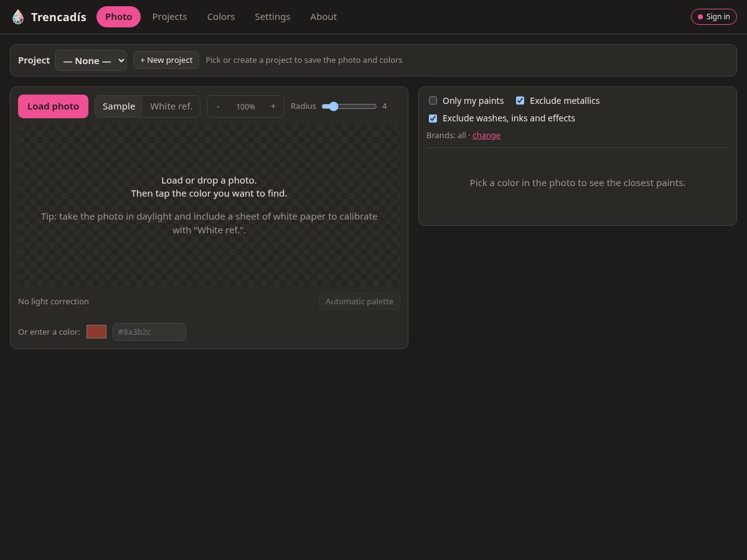
Task: Click the Pick a color in the photo message
Action: (x=578, y=183)
